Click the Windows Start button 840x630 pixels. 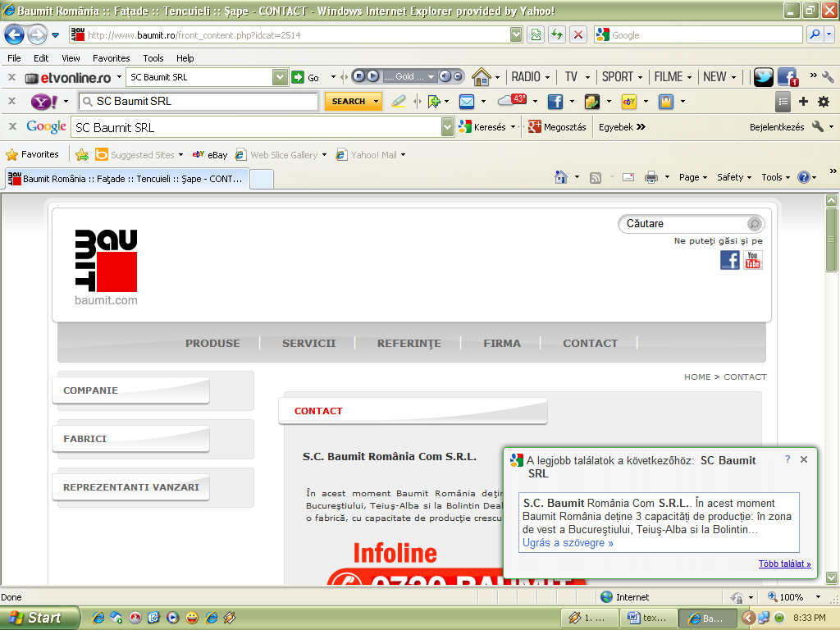point(39,618)
